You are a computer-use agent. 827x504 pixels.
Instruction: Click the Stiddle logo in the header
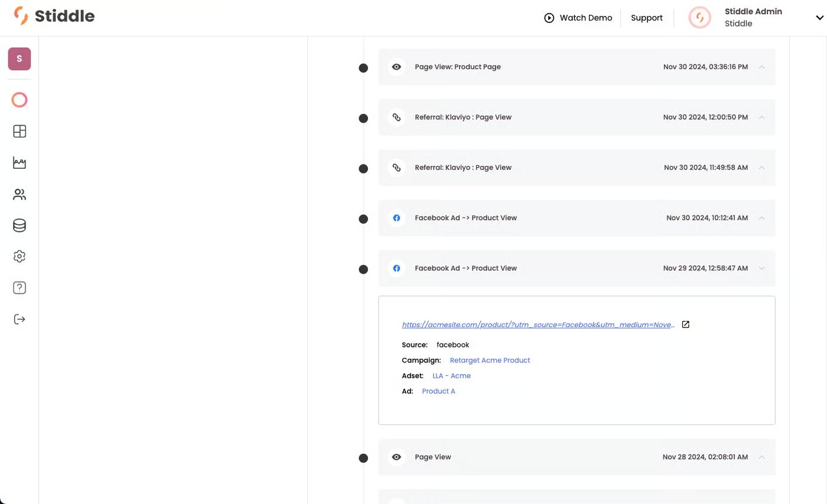click(x=54, y=16)
